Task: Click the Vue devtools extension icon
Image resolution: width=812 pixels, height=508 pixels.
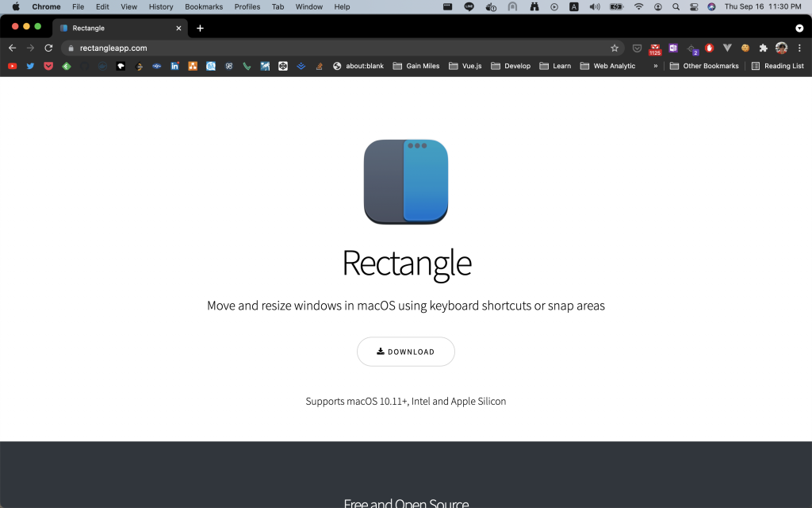Action: click(727, 48)
